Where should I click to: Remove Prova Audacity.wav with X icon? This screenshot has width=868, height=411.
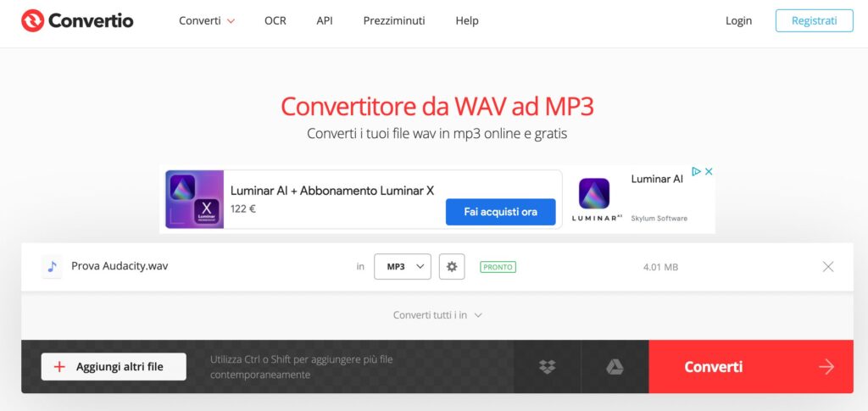coord(827,267)
